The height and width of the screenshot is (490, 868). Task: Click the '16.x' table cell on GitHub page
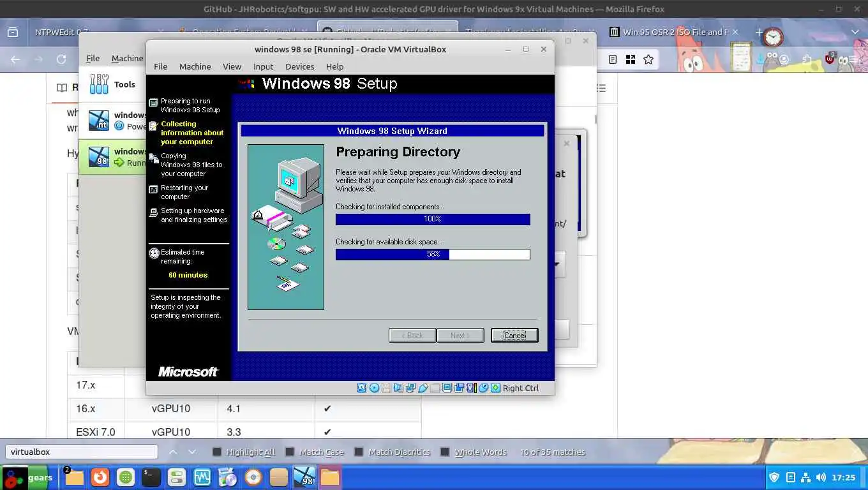96,408
